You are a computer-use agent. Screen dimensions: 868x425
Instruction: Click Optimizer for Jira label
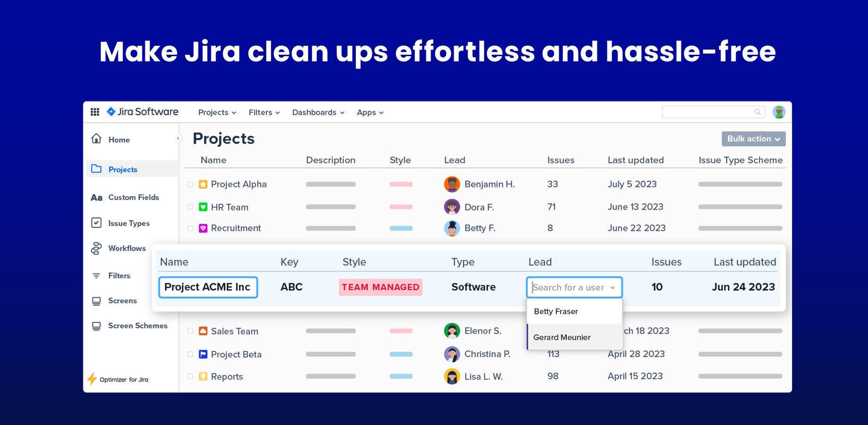(x=124, y=380)
